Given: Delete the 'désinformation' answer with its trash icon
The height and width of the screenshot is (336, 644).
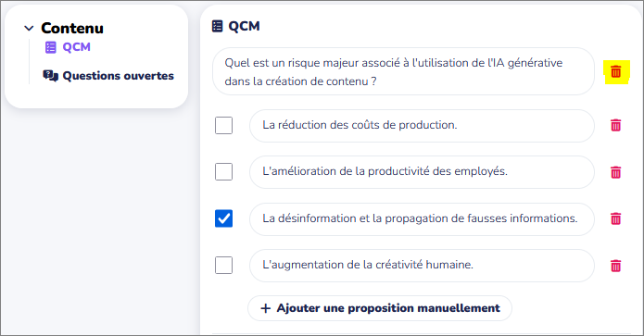Looking at the screenshot, I should (615, 218).
